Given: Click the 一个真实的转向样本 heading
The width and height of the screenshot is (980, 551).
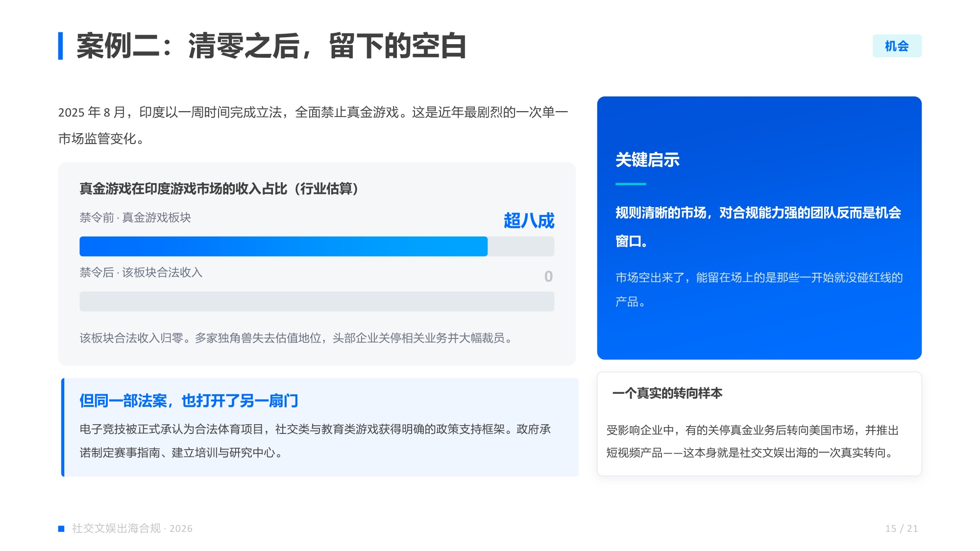Looking at the screenshot, I should pos(667,393).
